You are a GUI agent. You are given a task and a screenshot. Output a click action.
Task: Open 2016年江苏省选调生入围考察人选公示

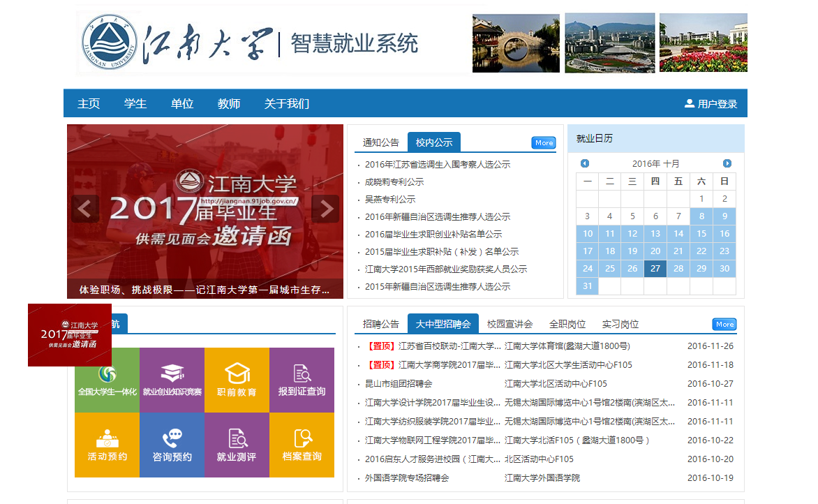pyautogui.click(x=437, y=164)
